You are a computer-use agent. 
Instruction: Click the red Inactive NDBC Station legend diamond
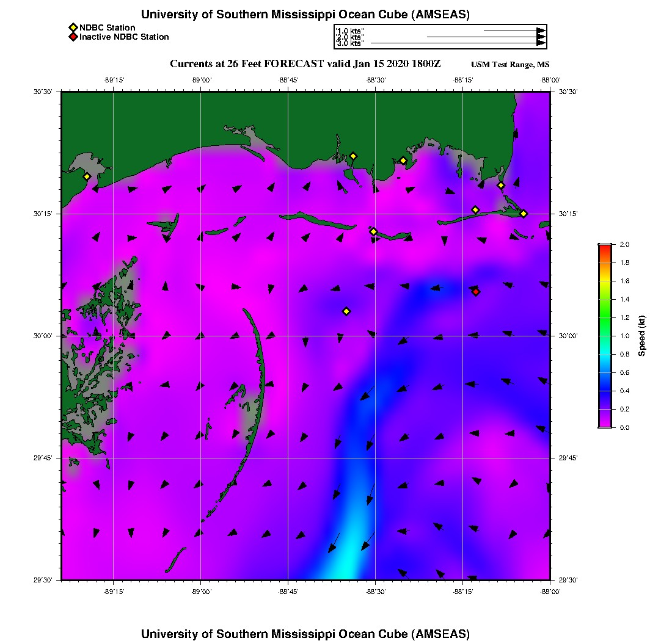point(73,37)
